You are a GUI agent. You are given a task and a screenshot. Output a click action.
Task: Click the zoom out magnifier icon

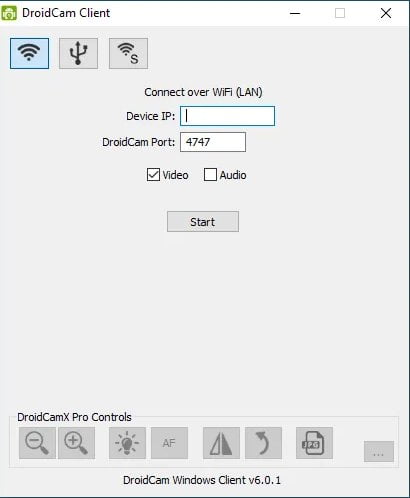(x=37, y=443)
